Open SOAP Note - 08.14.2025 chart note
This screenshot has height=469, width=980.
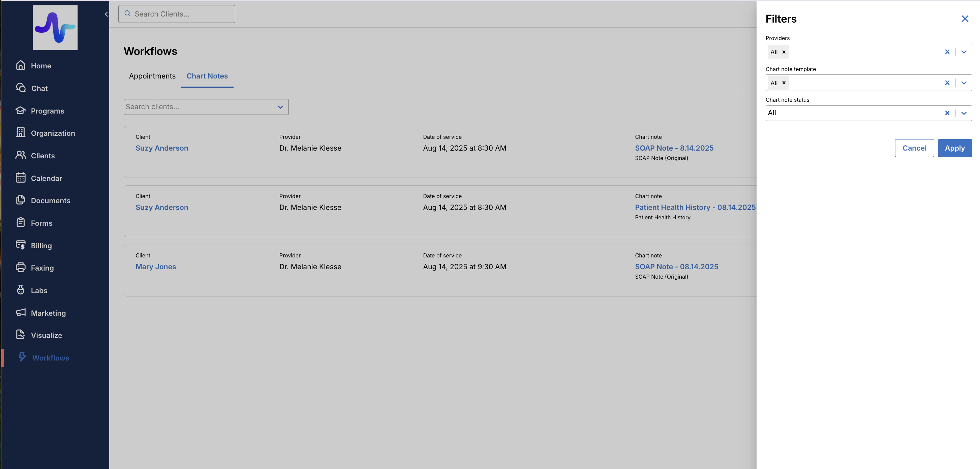[x=676, y=267]
